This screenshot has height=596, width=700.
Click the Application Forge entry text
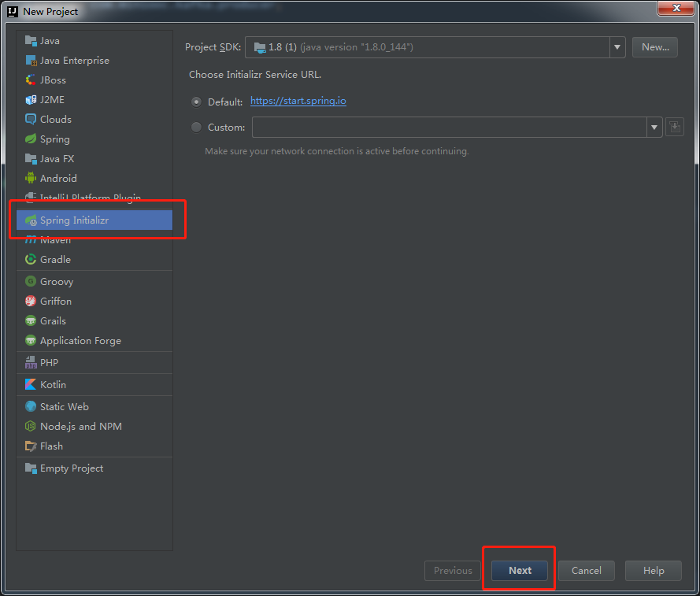(x=81, y=341)
